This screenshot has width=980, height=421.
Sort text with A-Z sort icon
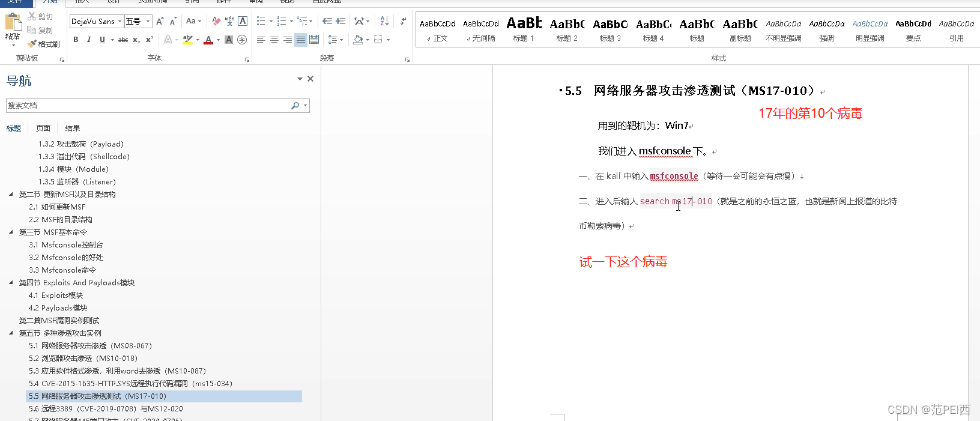point(384,21)
